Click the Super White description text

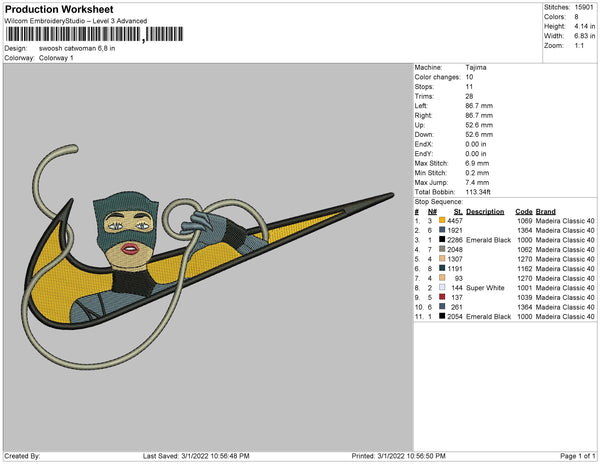pyautogui.click(x=485, y=288)
